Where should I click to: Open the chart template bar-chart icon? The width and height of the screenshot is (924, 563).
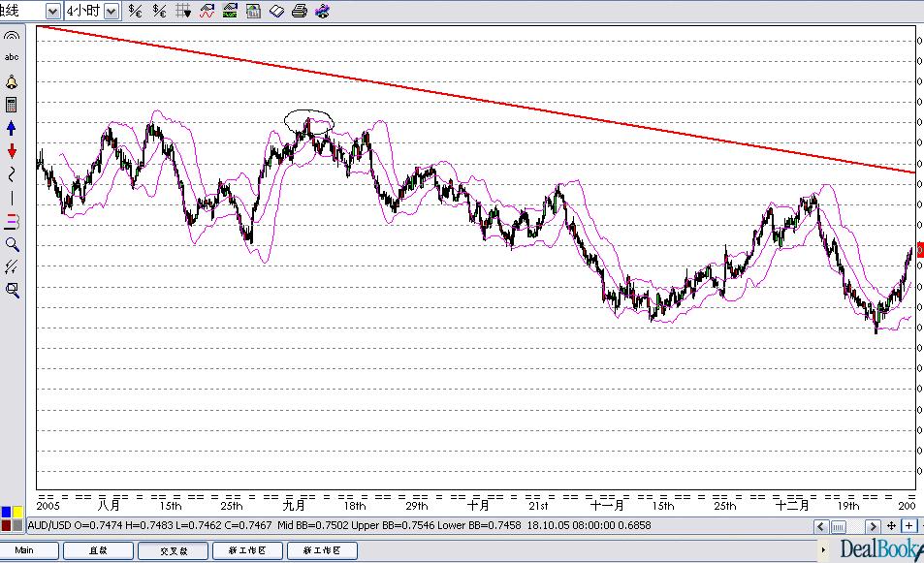point(253,11)
